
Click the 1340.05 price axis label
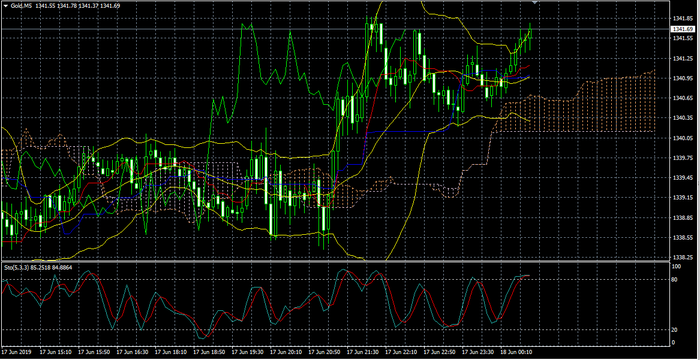(682, 138)
